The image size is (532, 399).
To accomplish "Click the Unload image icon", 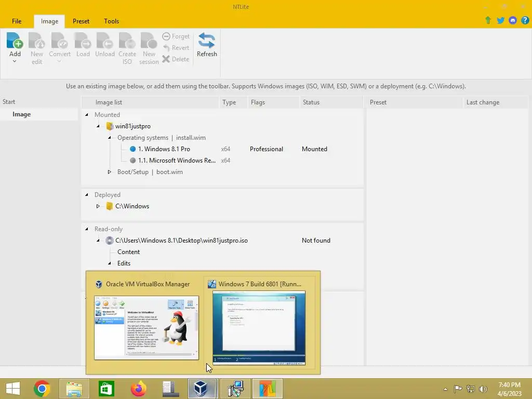I will (x=104, y=41).
